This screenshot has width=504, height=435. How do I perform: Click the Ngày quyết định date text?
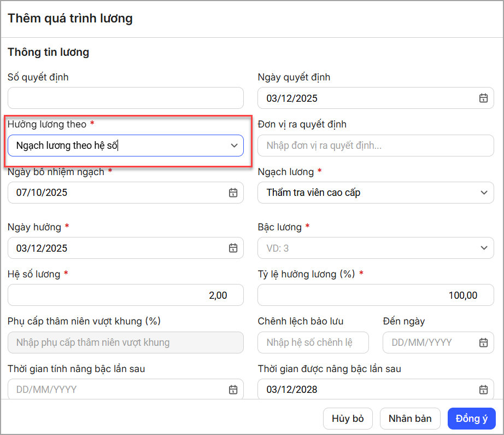292,98
